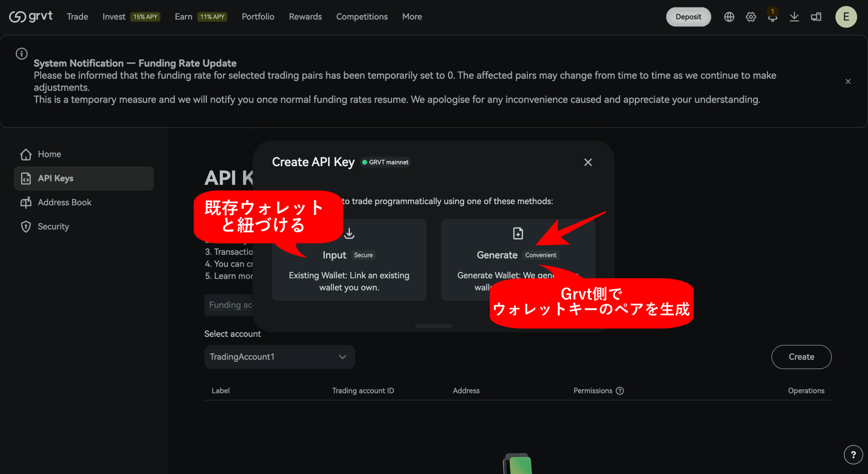Viewport: 868px width, 474px height.
Task: Click the Create API Key dialog title
Action: click(313, 162)
